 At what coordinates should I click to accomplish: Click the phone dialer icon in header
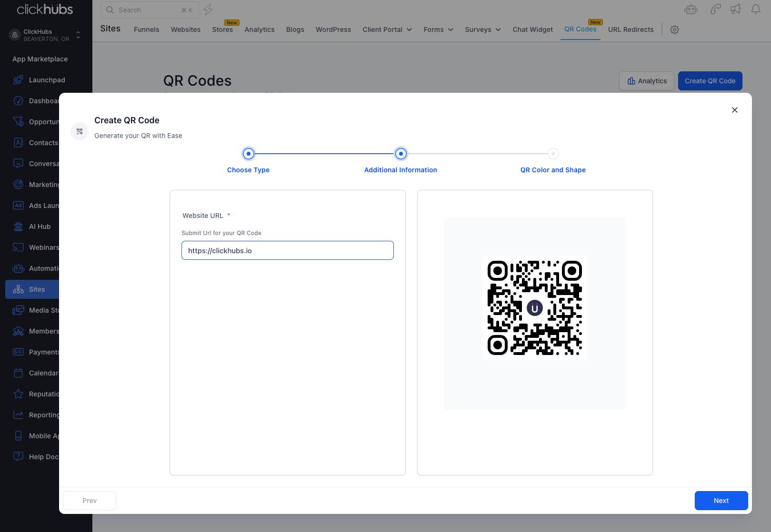click(x=715, y=10)
